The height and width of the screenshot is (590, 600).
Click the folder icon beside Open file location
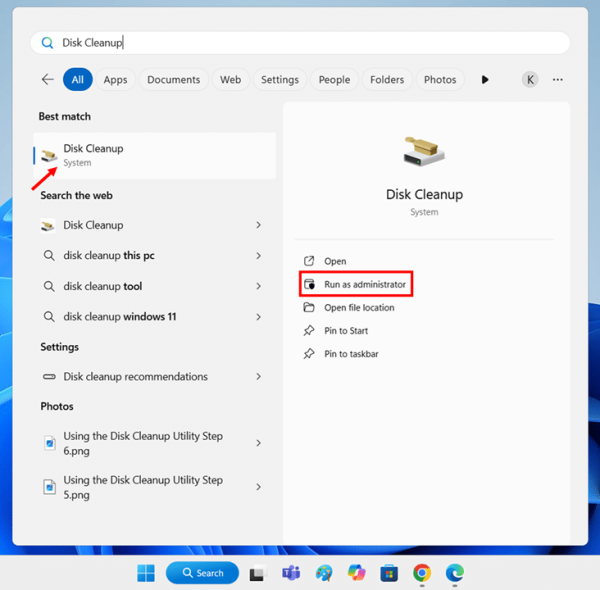point(309,307)
